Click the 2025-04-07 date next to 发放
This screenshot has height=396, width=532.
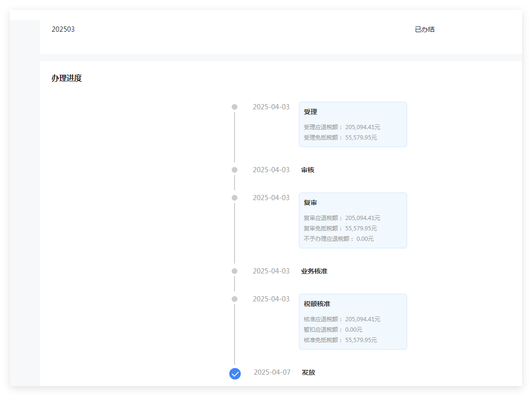click(272, 372)
